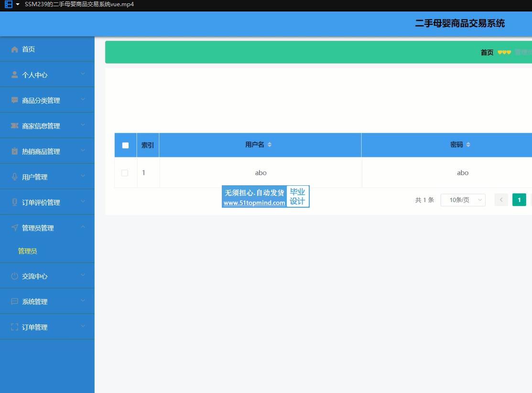The width and height of the screenshot is (532, 393).
Task: Expand the 热销商品管理 chevron
Action: 83,150
